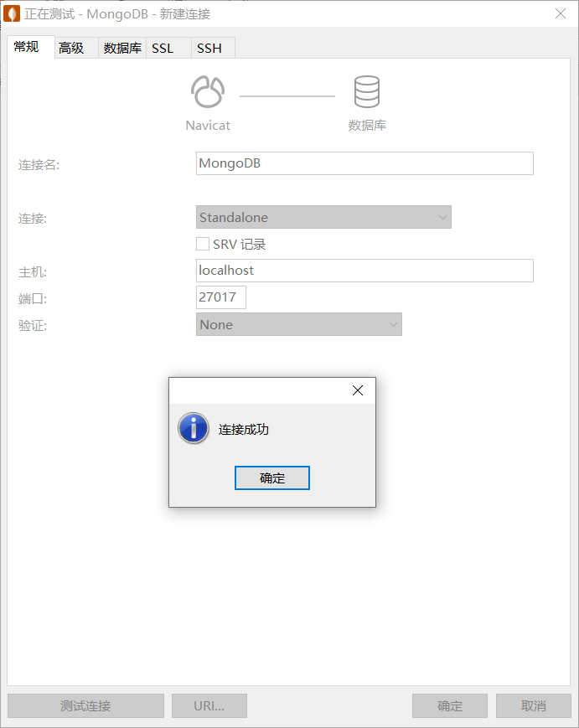Click the 端口: label
This screenshot has width=579, height=728.
point(33,298)
